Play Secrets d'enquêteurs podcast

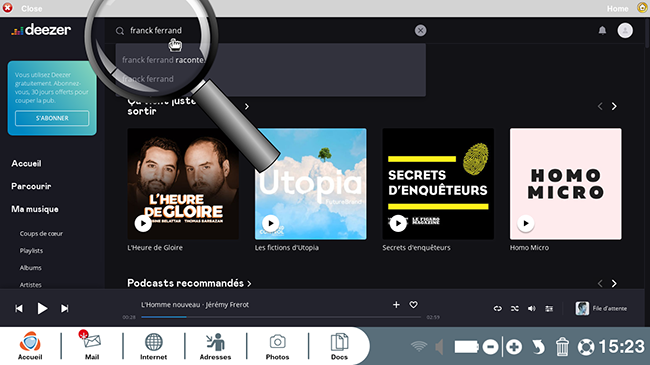click(398, 223)
